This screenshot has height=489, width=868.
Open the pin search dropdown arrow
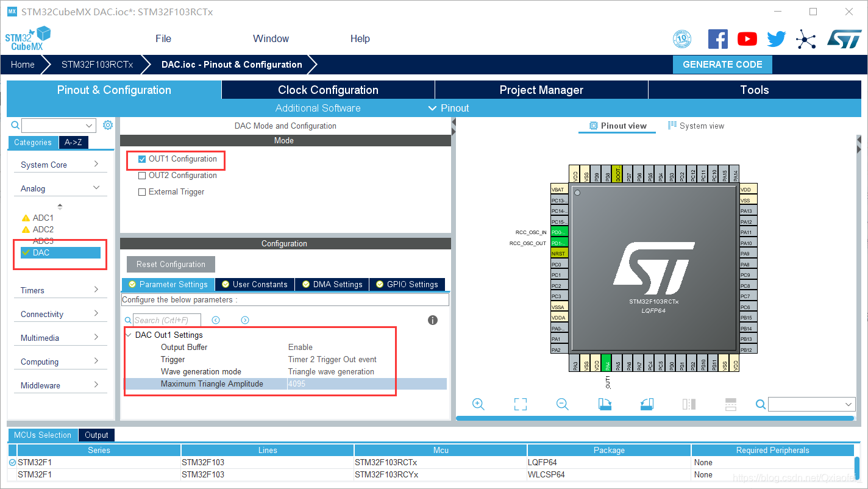[x=849, y=404]
